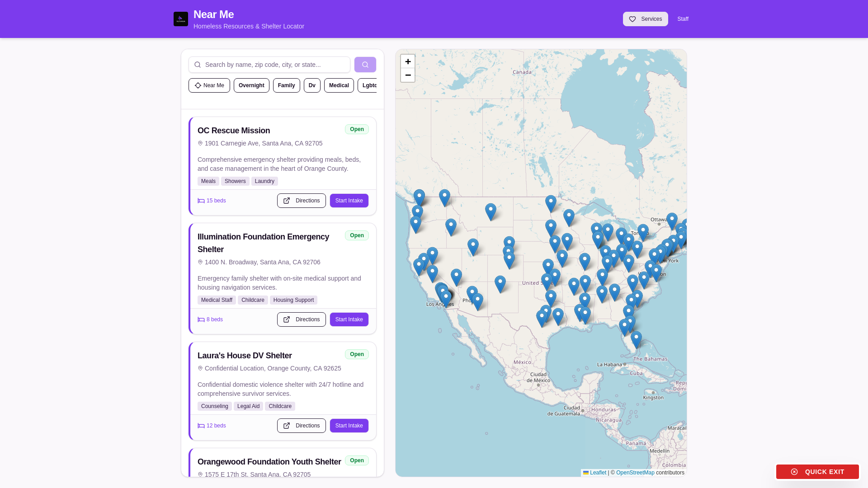Open the OpenStreetMap attribution link

click(635, 473)
